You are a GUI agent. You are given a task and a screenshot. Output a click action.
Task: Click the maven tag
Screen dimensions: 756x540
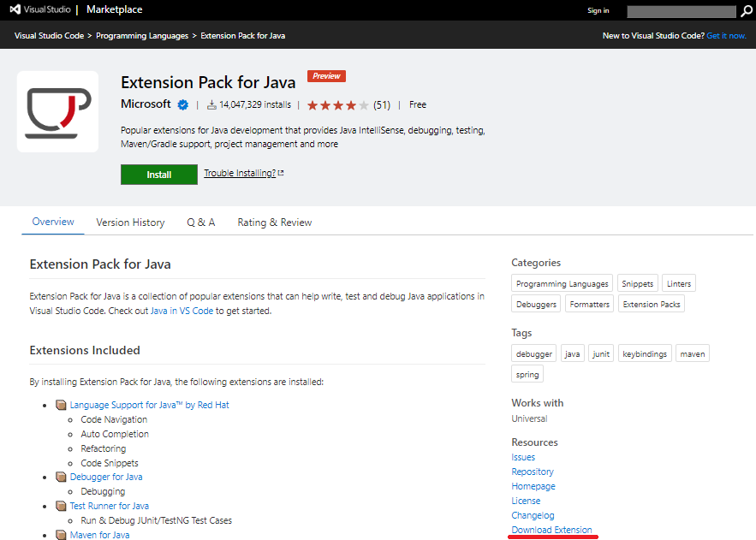click(x=693, y=353)
